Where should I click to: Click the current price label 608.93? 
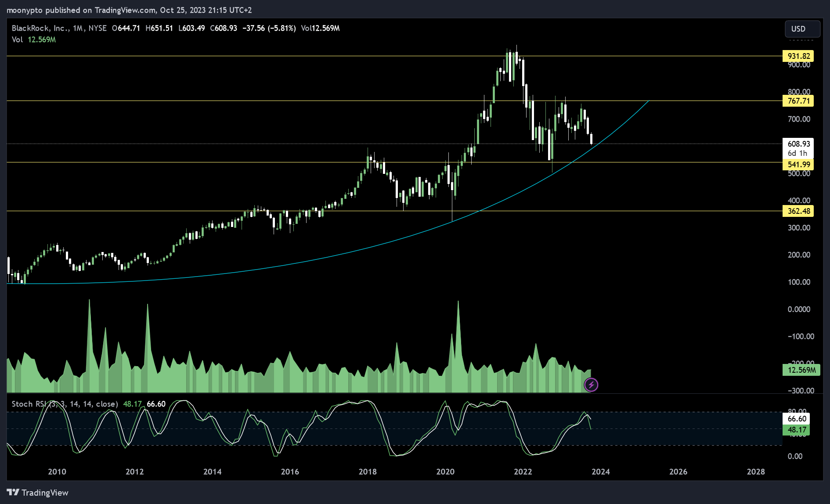point(798,144)
